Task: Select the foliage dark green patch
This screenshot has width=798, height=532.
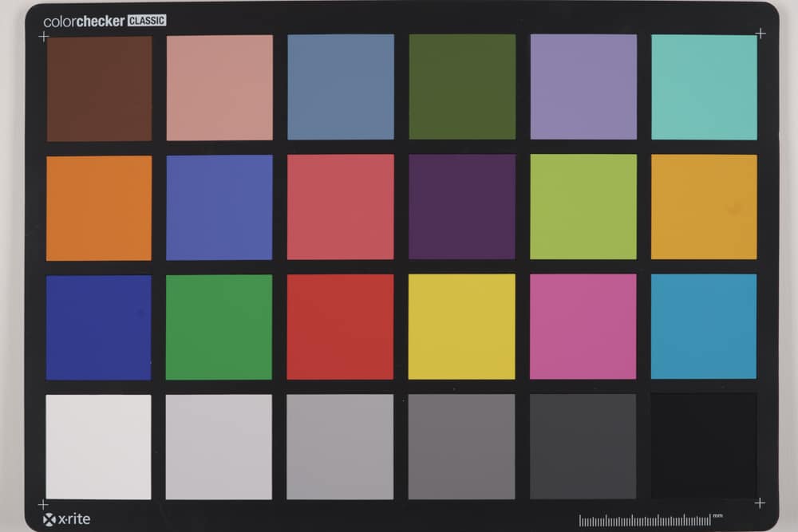Action: (462, 87)
